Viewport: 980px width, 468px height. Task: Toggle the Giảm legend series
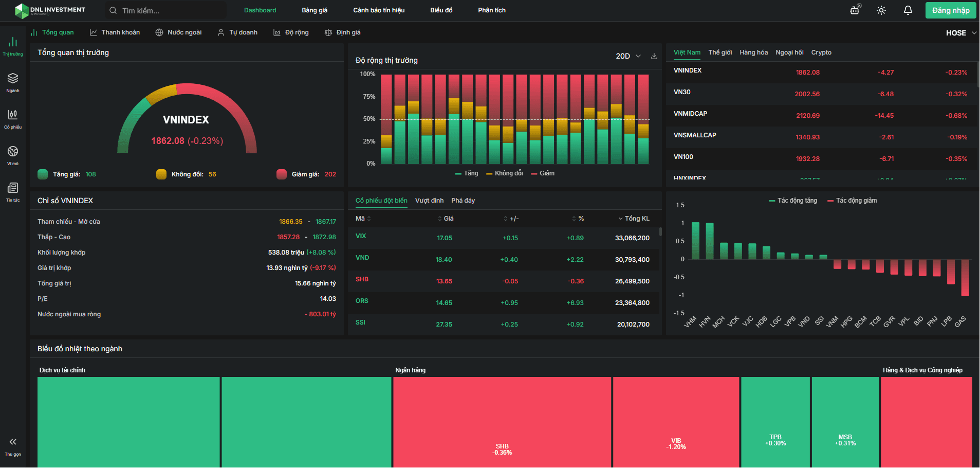(x=543, y=173)
